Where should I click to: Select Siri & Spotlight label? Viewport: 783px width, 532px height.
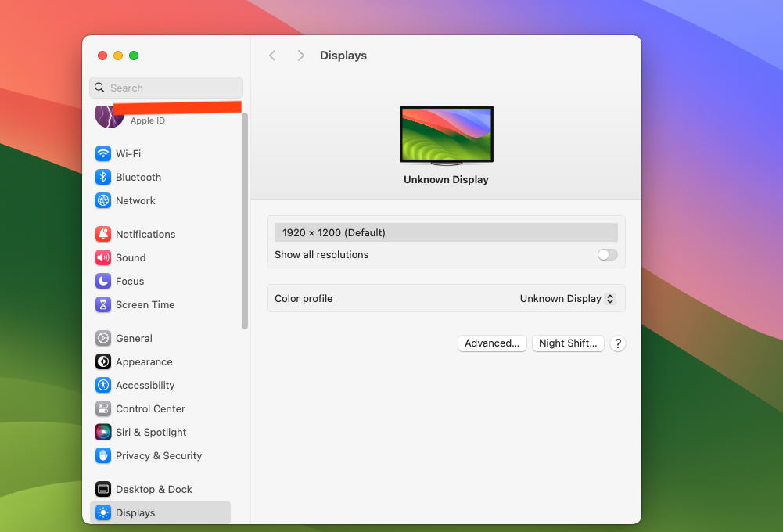[x=151, y=432]
